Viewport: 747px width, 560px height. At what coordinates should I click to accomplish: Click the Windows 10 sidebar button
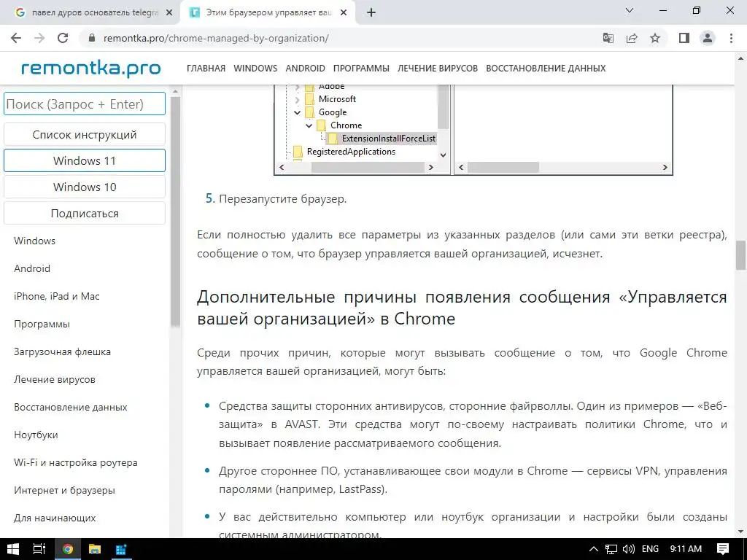[x=85, y=187]
